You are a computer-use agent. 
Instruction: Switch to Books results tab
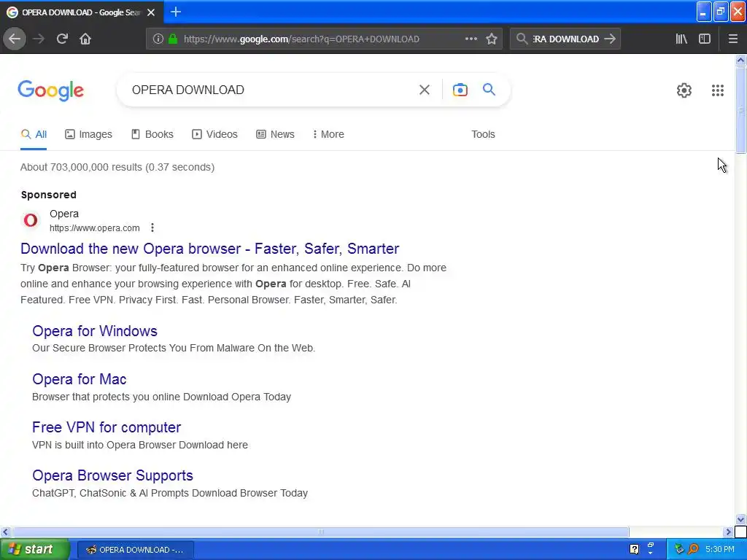(152, 134)
